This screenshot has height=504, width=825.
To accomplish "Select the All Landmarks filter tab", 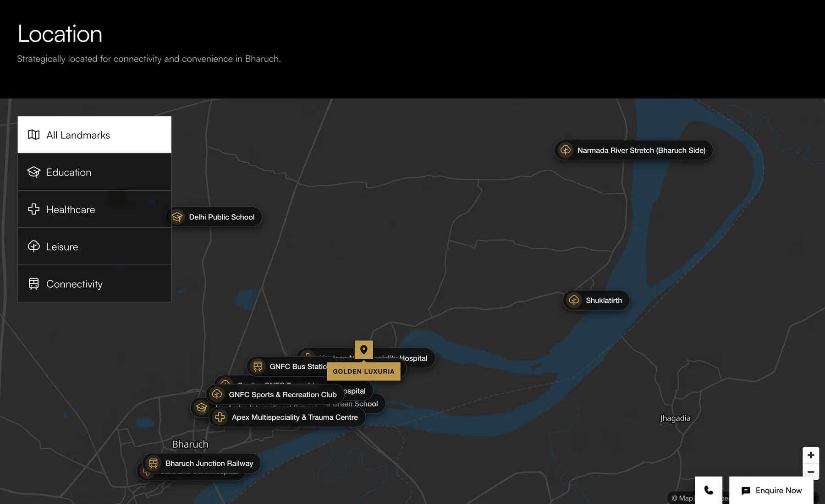I will (94, 135).
